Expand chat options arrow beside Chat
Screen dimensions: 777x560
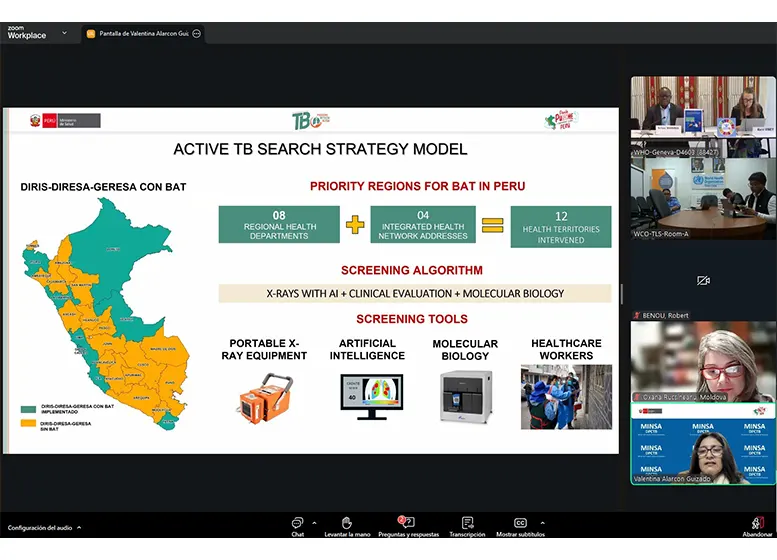[x=314, y=522]
